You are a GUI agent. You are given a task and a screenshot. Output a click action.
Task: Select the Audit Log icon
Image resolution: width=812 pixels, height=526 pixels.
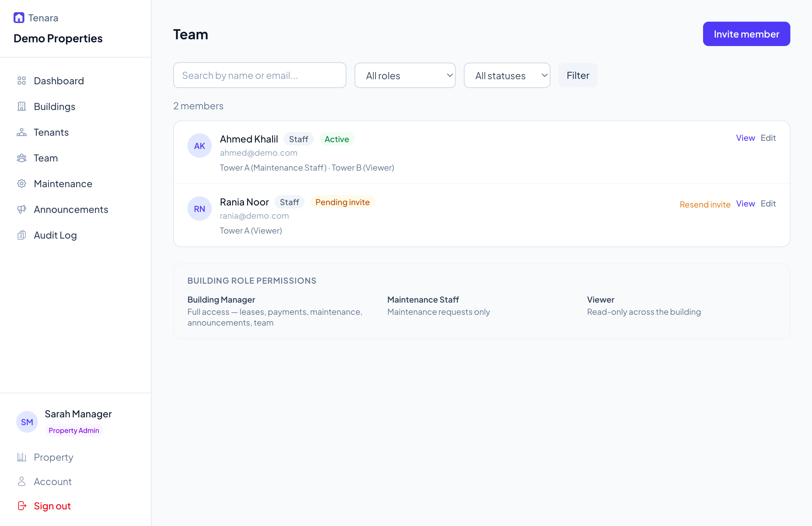(22, 235)
